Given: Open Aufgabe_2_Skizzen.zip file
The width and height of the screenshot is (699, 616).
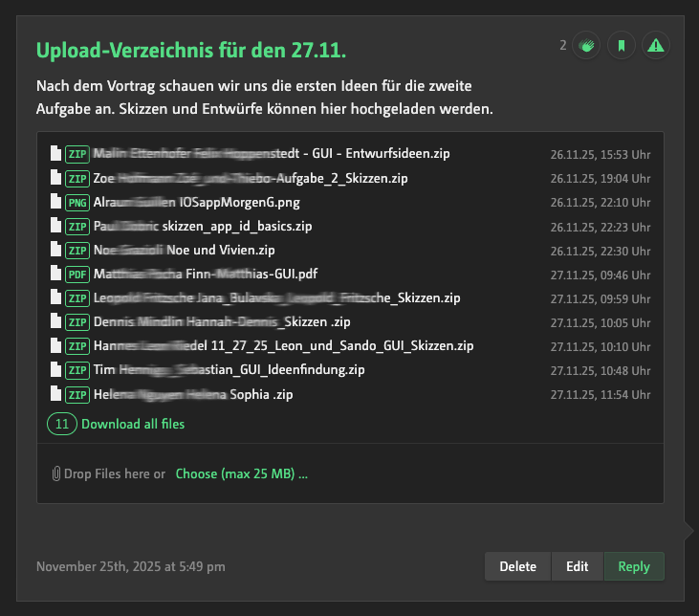Looking at the screenshot, I should point(251,179).
